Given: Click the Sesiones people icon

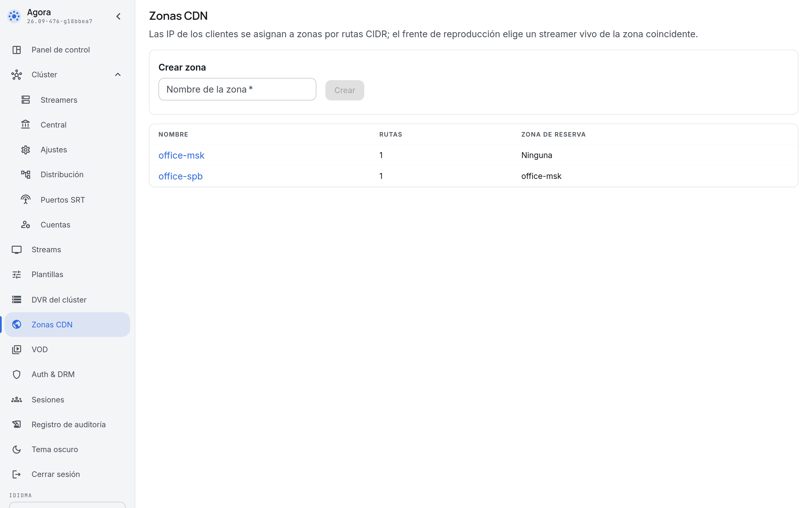Looking at the screenshot, I should coord(16,399).
